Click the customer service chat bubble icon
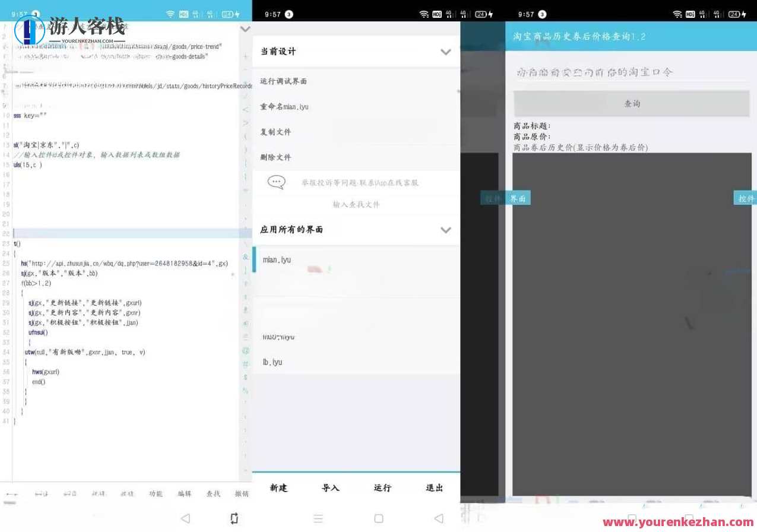Viewport: 757px width, 532px height. pyautogui.click(x=275, y=182)
